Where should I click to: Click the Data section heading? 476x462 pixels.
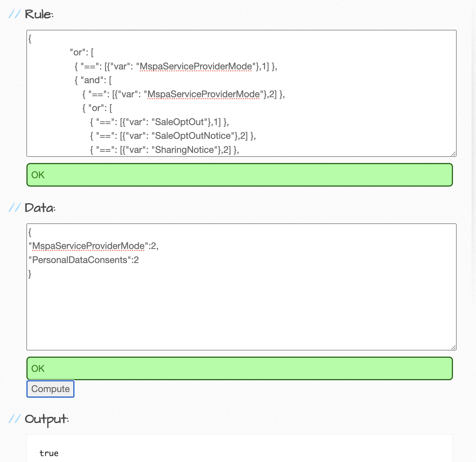pyautogui.click(x=39, y=208)
